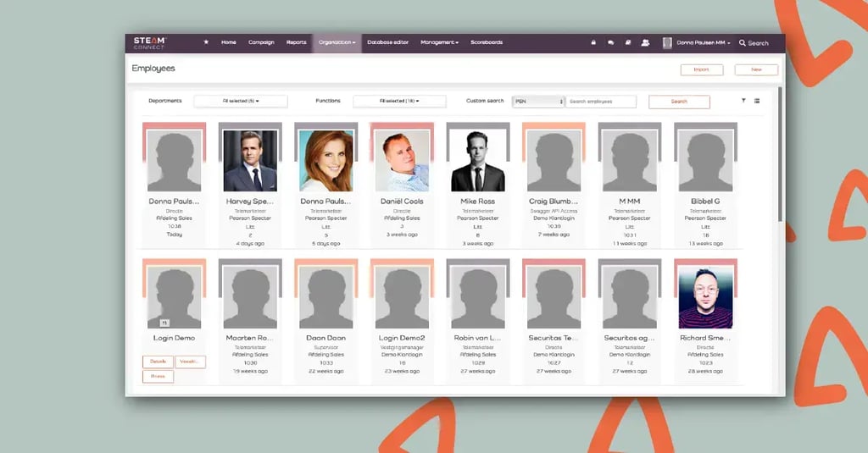The width and height of the screenshot is (868, 453).
Task: Open the Functions 'All selected (18)' dropdown
Action: click(x=399, y=102)
